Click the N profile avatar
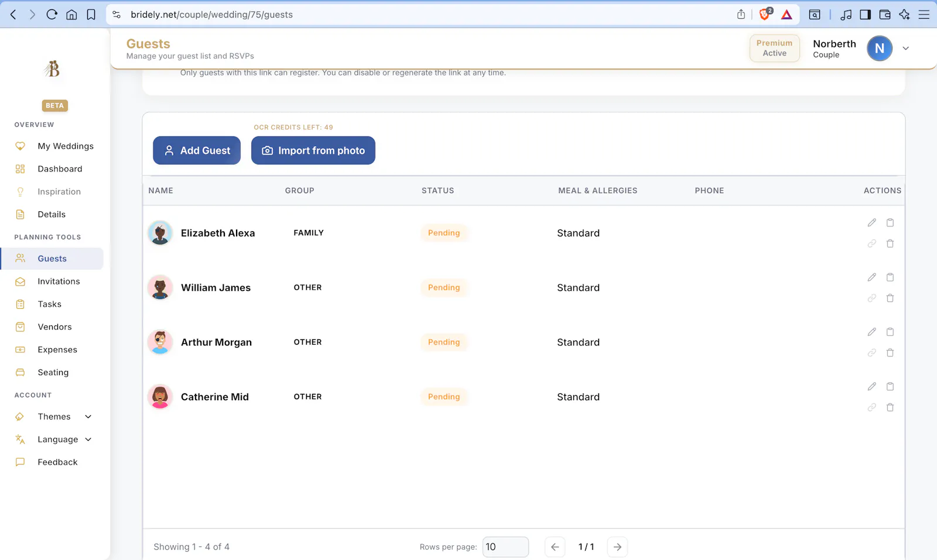937x560 pixels. [x=880, y=49]
